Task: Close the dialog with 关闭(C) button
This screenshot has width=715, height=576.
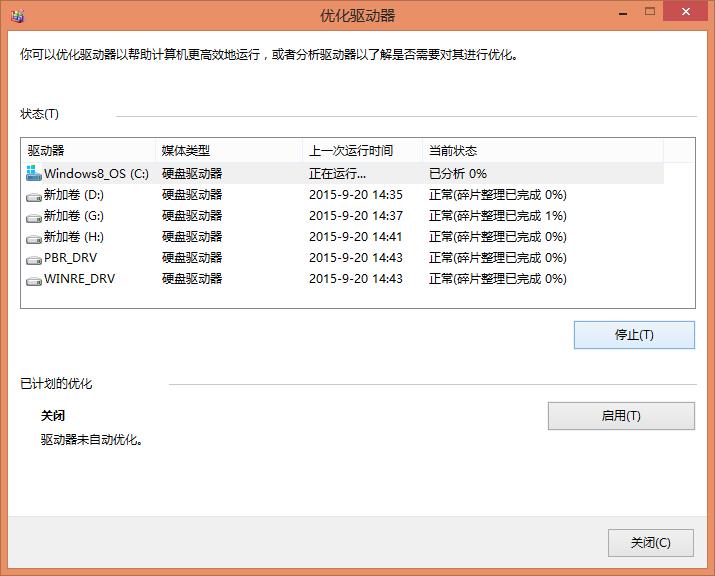Action: (651, 543)
